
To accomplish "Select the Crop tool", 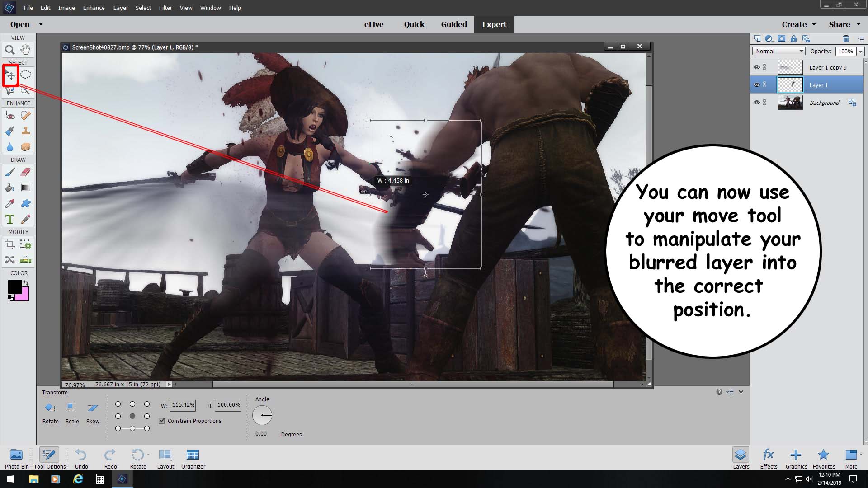I will coord(9,244).
